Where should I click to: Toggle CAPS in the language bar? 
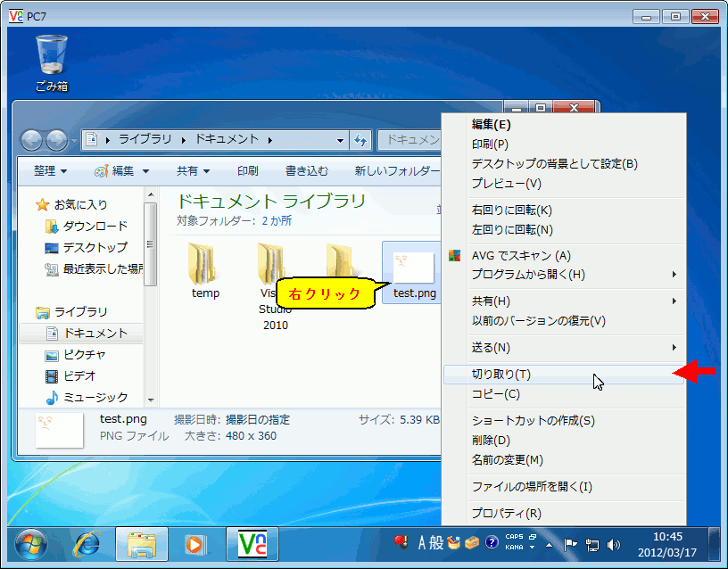point(515,540)
